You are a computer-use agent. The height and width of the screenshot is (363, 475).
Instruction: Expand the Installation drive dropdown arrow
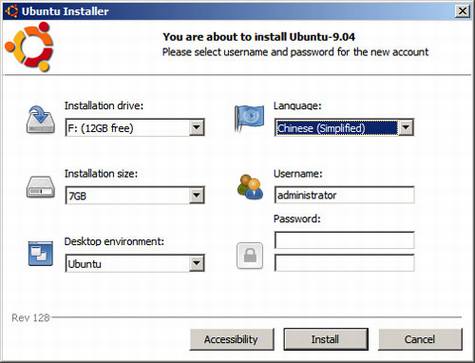(197, 128)
